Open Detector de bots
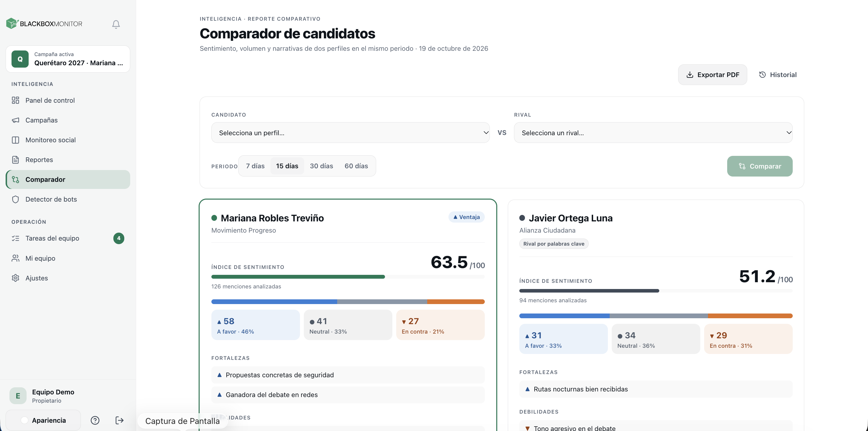 tap(68, 199)
